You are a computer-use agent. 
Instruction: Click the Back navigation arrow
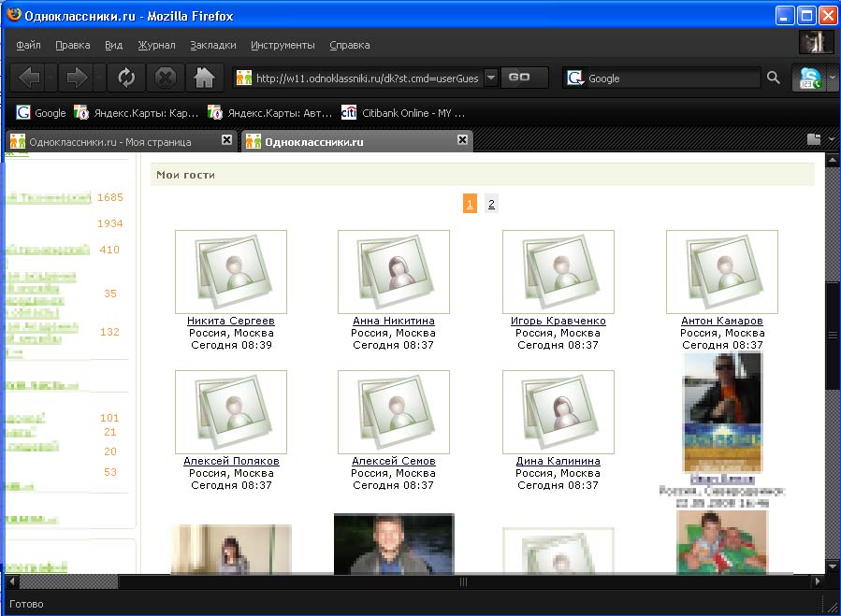coord(30,78)
